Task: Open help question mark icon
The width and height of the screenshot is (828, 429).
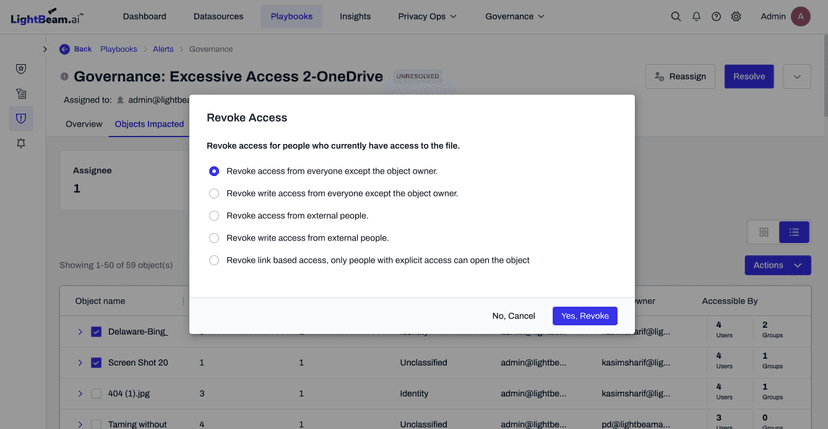Action: click(716, 16)
